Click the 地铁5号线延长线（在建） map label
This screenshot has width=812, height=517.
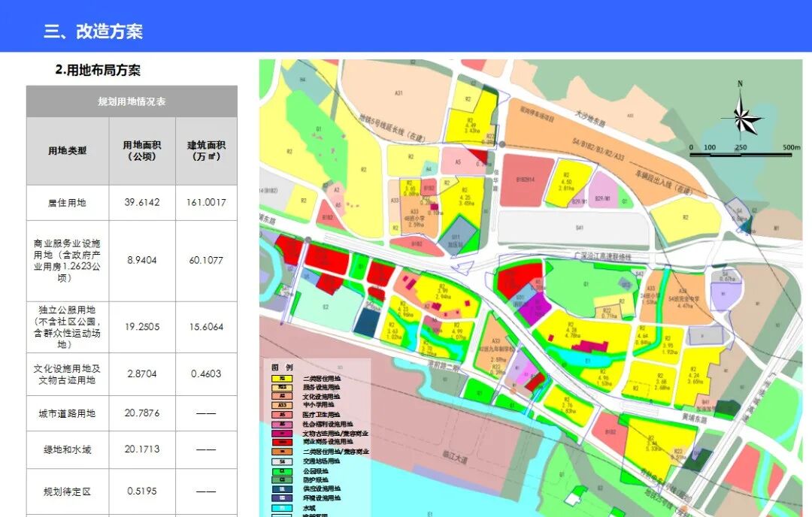(x=392, y=128)
